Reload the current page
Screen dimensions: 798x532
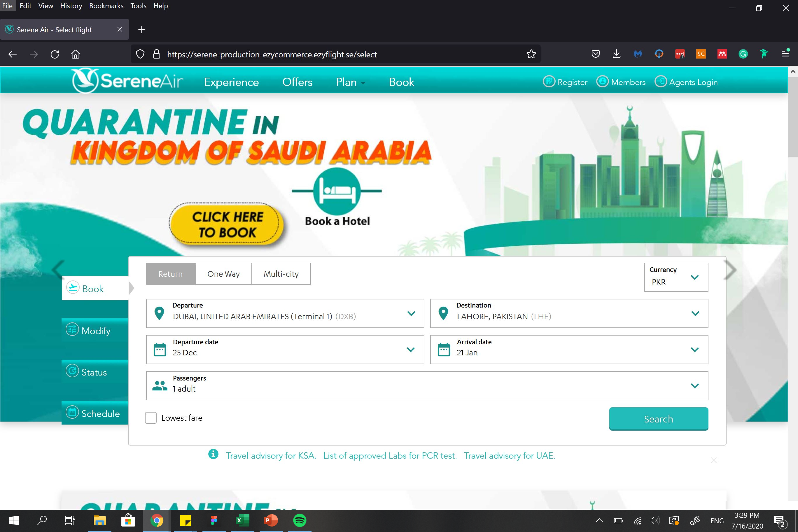click(55, 54)
